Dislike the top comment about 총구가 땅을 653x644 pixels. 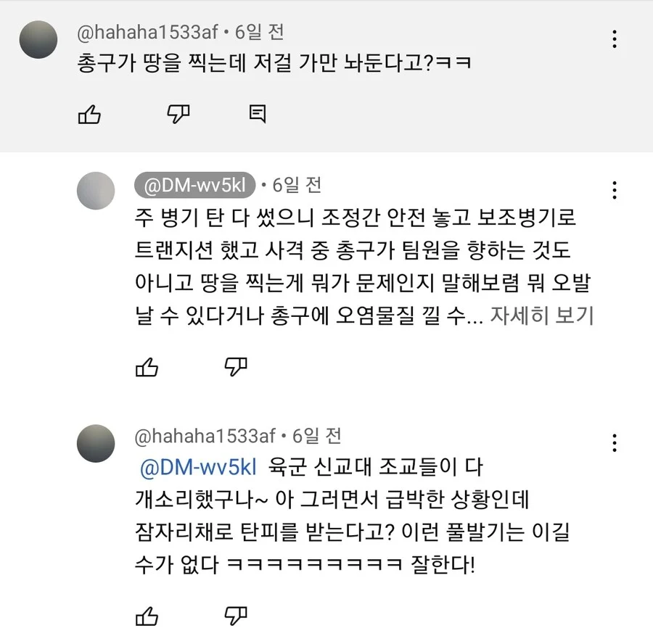178,113
